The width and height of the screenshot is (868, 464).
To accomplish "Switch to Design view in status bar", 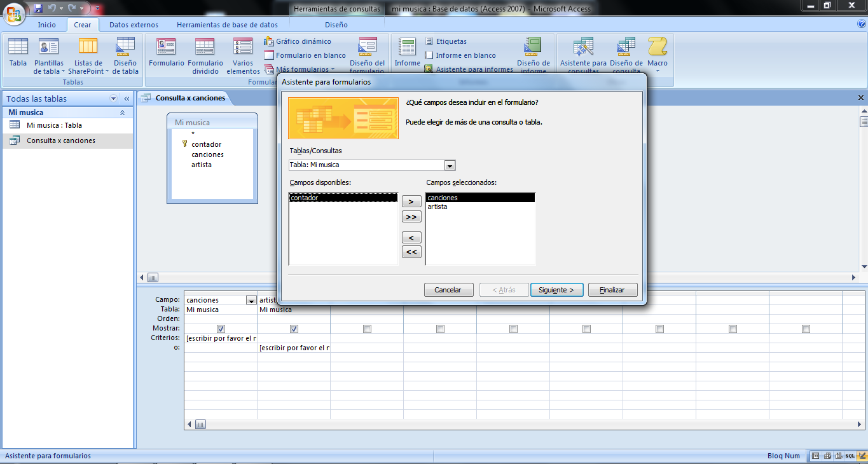I will click(x=861, y=456).
